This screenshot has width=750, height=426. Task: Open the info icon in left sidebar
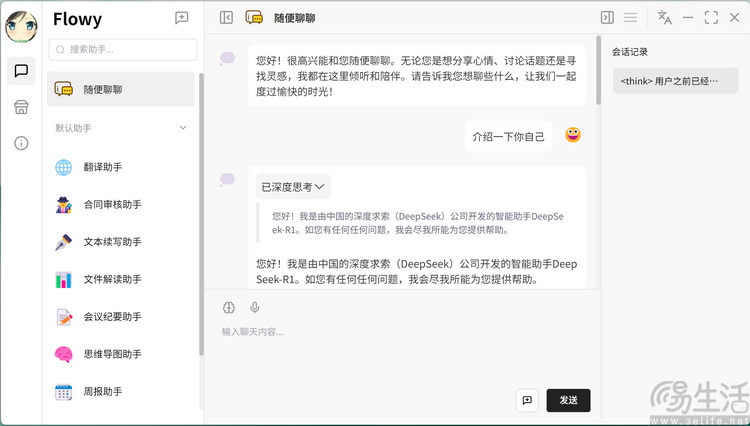point(21,143)
